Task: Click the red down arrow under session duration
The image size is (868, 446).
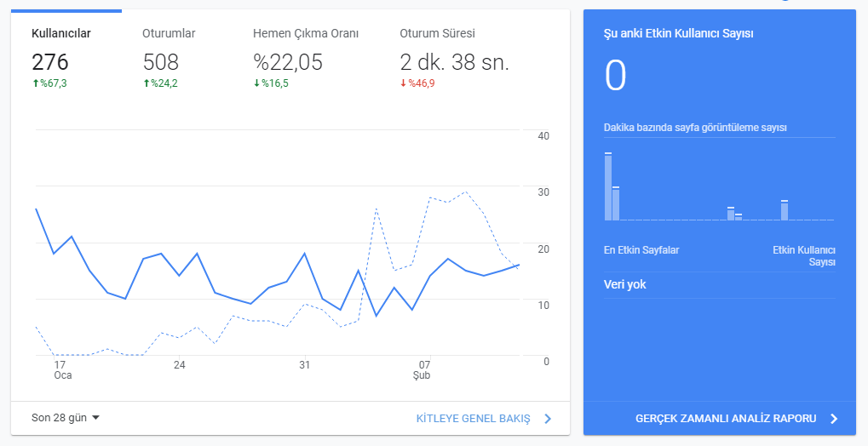Action: tap(404, 83)
